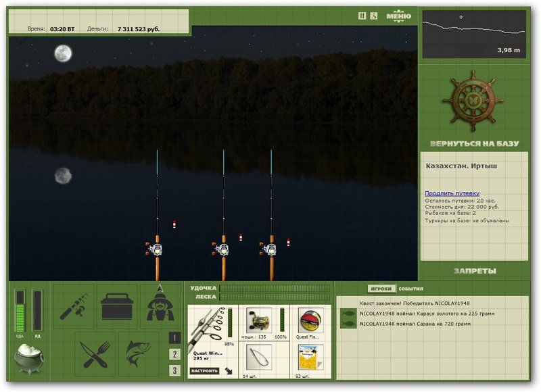Click the НАСТРОИТЬ button
This screenshot has width=541, height=392.
204,370
